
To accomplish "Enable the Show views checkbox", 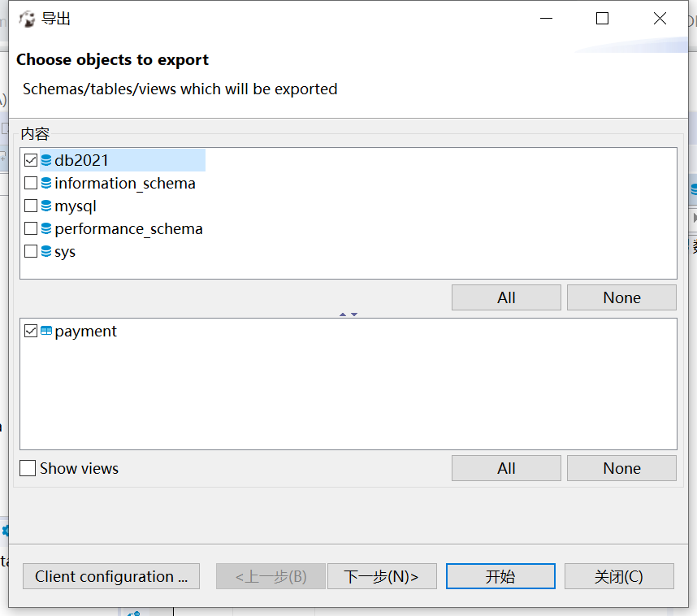I will click(x=27, y=468).
